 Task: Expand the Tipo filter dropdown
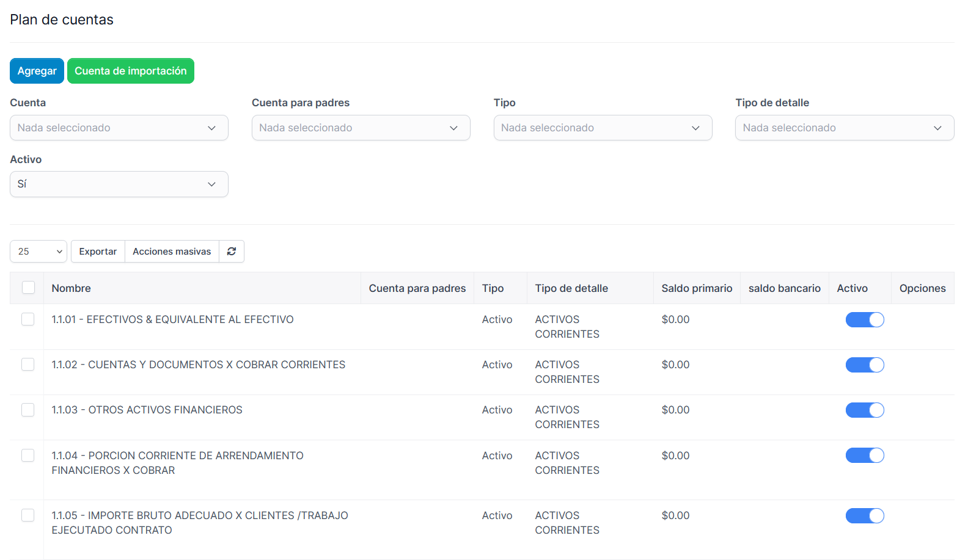click(603, 128)
